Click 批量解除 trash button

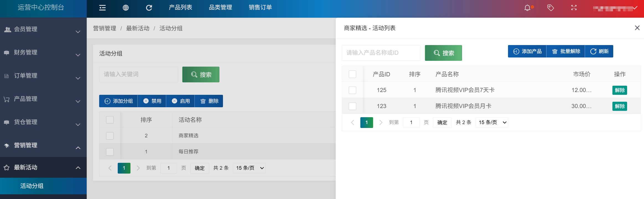pyautogui.click(x=566, y=51)
